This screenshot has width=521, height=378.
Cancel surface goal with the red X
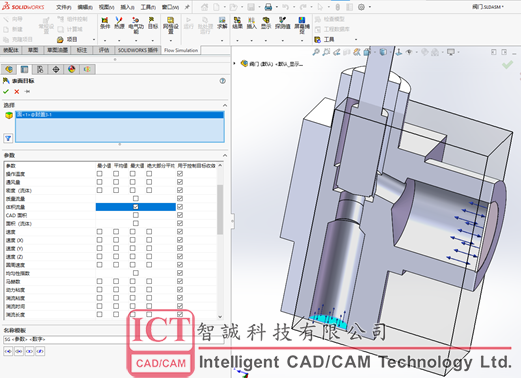click(17, 91)
